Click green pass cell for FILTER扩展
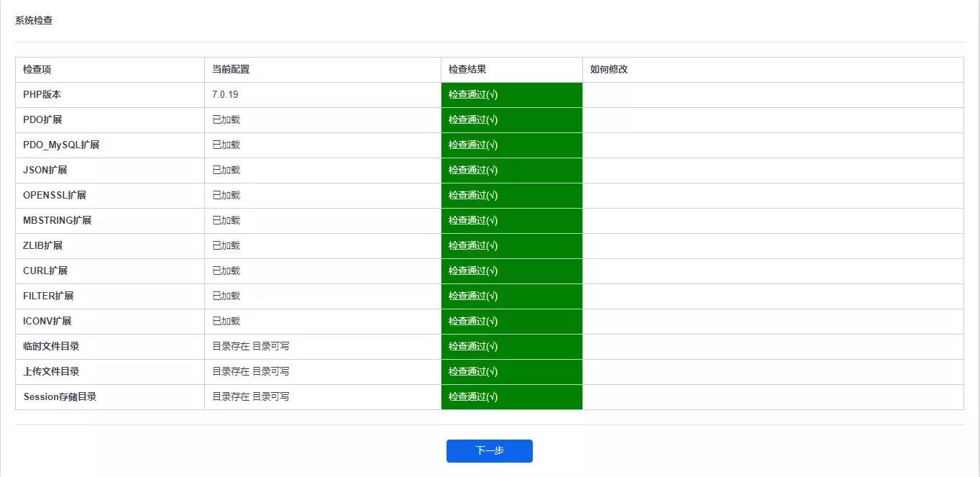Viewport: 980px width, 477px height. point(511,296)
